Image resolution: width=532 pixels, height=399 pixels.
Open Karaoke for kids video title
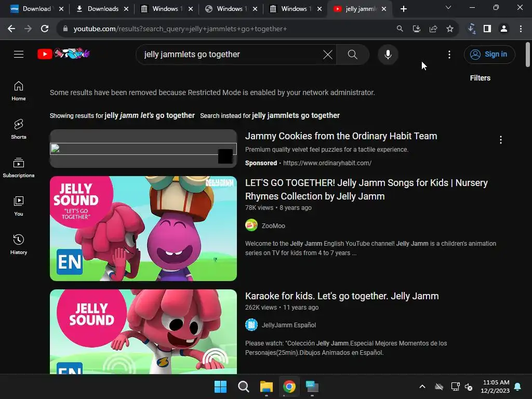pos(342,296)
